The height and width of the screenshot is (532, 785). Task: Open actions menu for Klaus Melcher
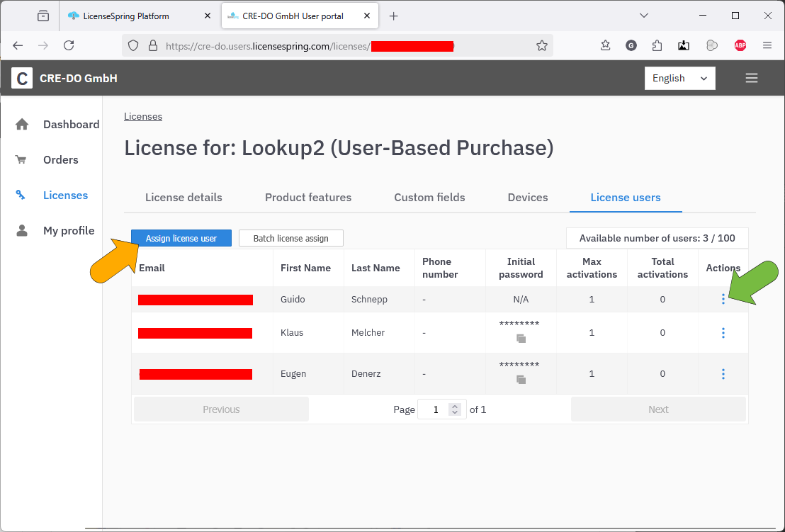pyautogui.click(x=723, y=333)
